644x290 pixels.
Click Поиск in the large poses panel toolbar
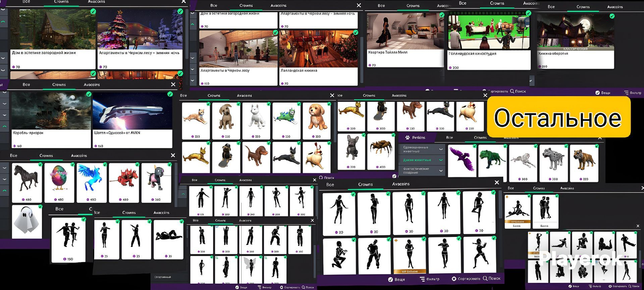point(492,278)
